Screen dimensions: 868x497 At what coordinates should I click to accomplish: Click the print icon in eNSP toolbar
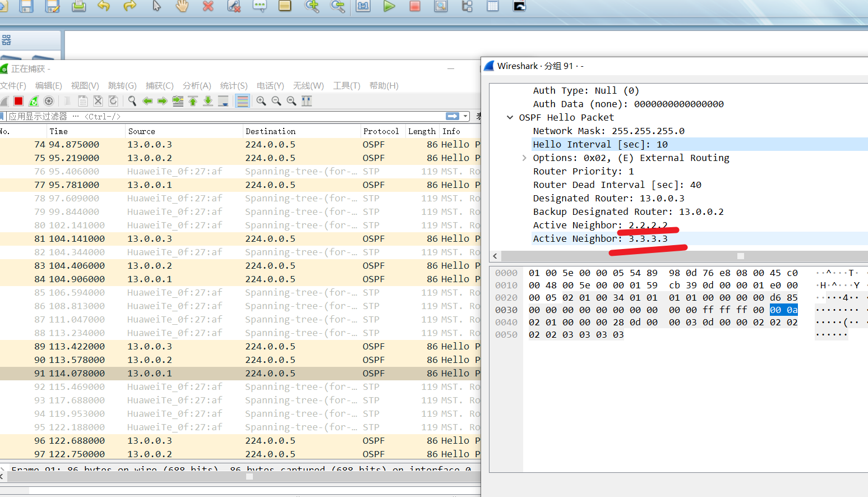click(x=79, y=6)
